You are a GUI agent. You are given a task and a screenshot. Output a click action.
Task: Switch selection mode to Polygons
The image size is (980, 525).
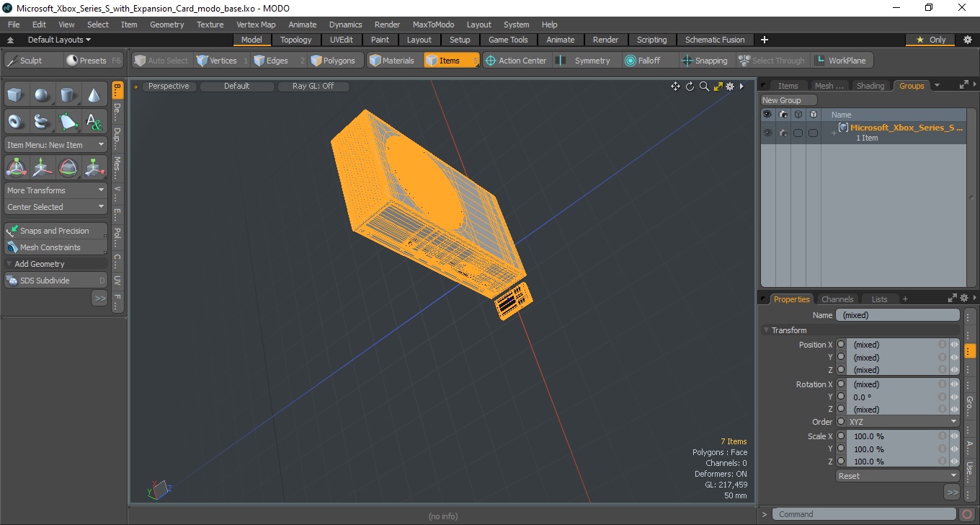pos(335,61)
